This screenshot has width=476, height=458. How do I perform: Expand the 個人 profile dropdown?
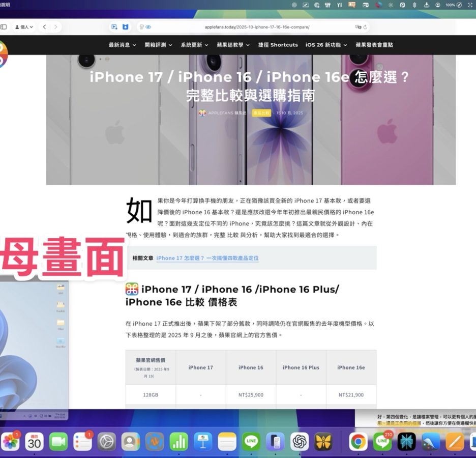pyautogui.click(x=24, y=27)
